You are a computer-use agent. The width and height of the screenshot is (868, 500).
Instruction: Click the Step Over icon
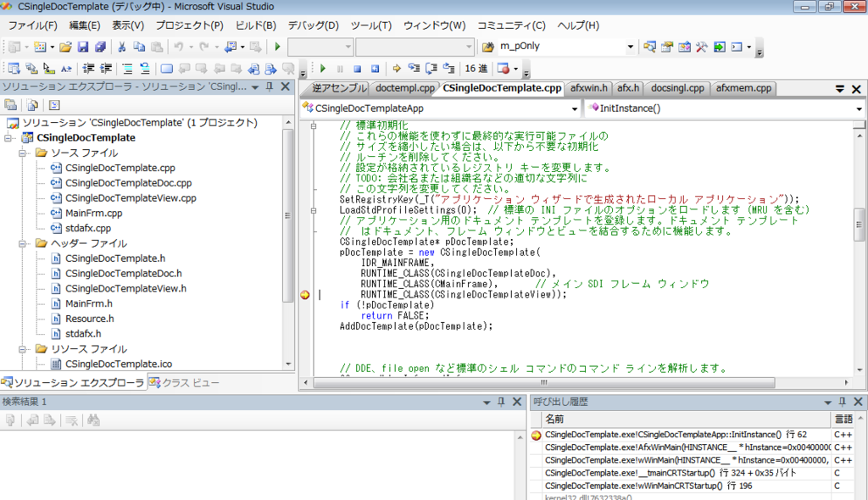431,69
